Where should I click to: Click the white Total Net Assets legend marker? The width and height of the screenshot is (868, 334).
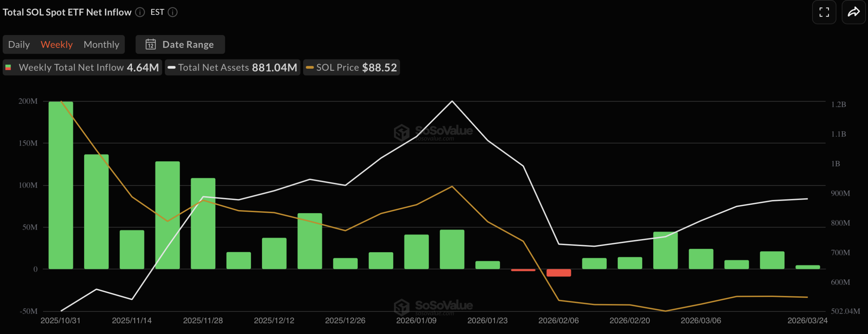tap(172, 68)
